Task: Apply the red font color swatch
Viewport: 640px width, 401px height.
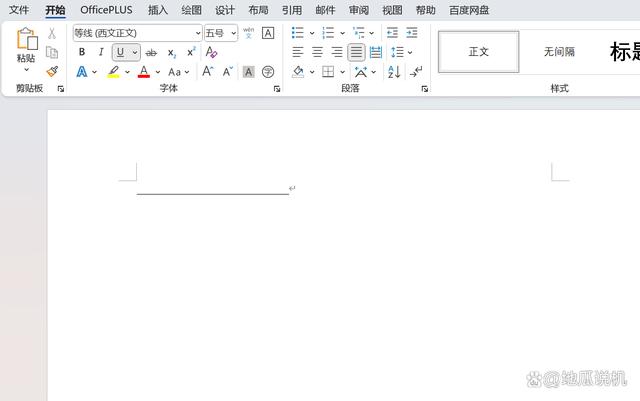Action: click(x=144, y=72)
